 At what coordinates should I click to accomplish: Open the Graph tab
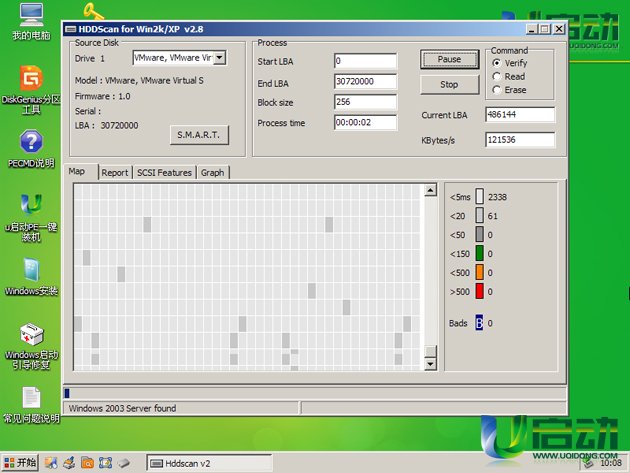(213, 173)
